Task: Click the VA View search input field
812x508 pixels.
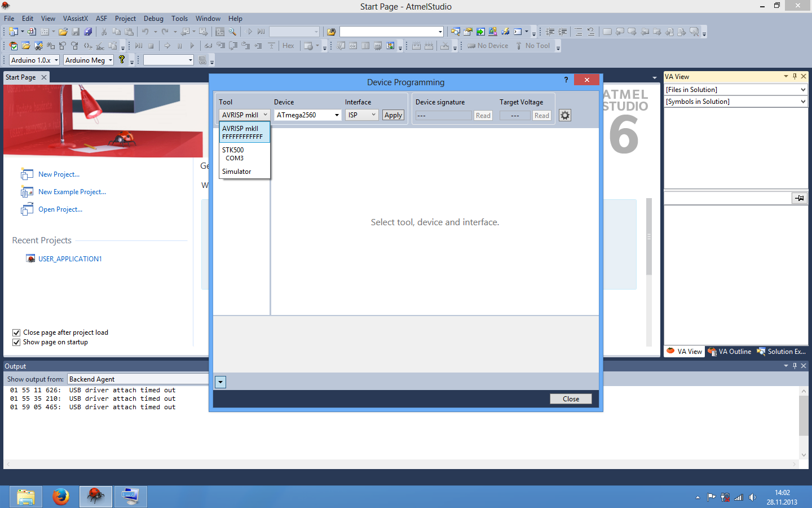Action: click(728, 198)
